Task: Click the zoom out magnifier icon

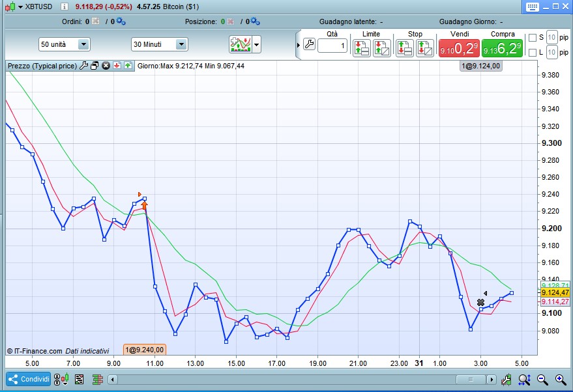Action: pyautogui.click(x=542, y=380)
